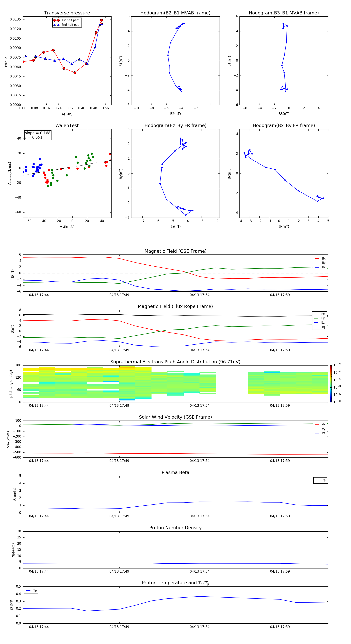Click the "B2(nT)" x-axis label
Screen dimensions: 351x644
pos(175,114)
